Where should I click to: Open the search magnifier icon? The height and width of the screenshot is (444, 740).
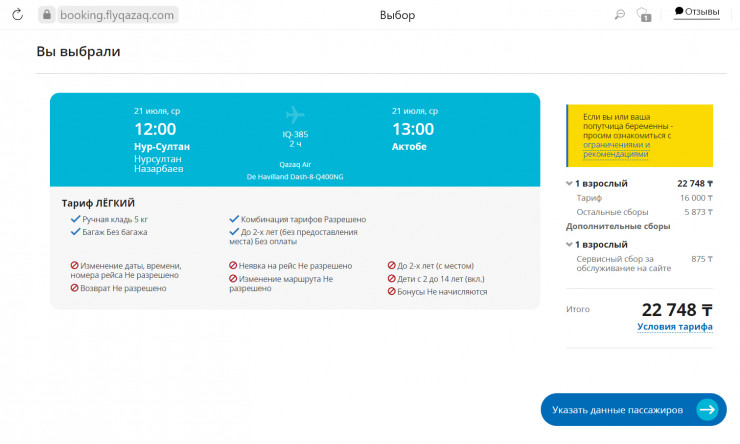coord(620,15)
